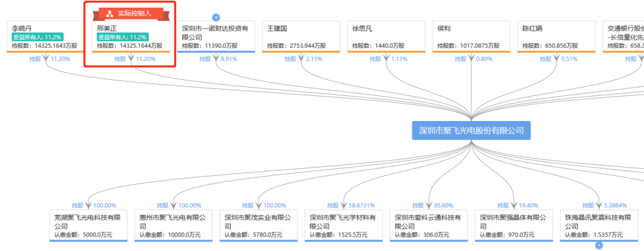Expand shareholders above 深圳市一诺财达投资有限公司 via plus icon
644x251 pixels.
click(x=216, y=17)
